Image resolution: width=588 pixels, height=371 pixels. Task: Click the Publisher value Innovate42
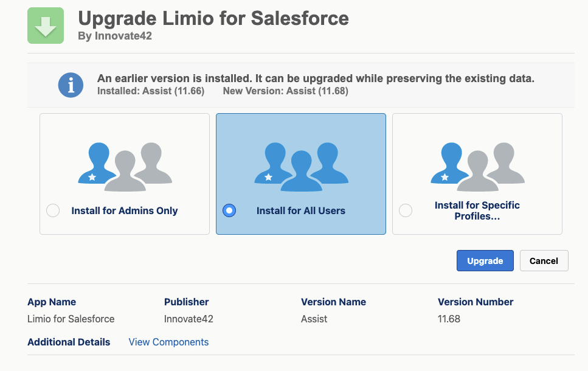[189, 319]
